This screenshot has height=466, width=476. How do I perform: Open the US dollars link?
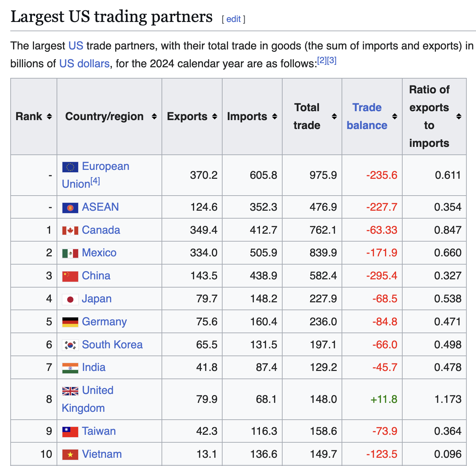pyautogui.click(x=84, y=63)
